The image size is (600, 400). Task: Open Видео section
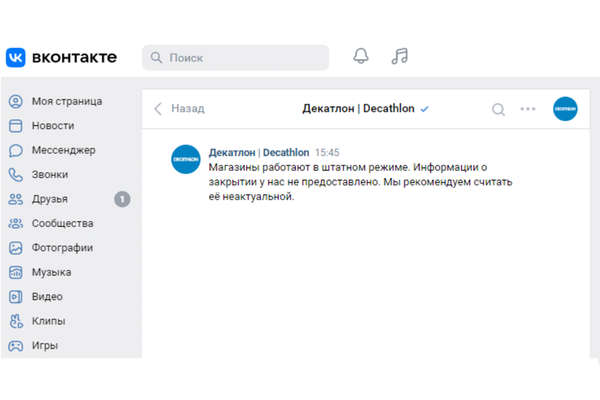coord(47,297)
